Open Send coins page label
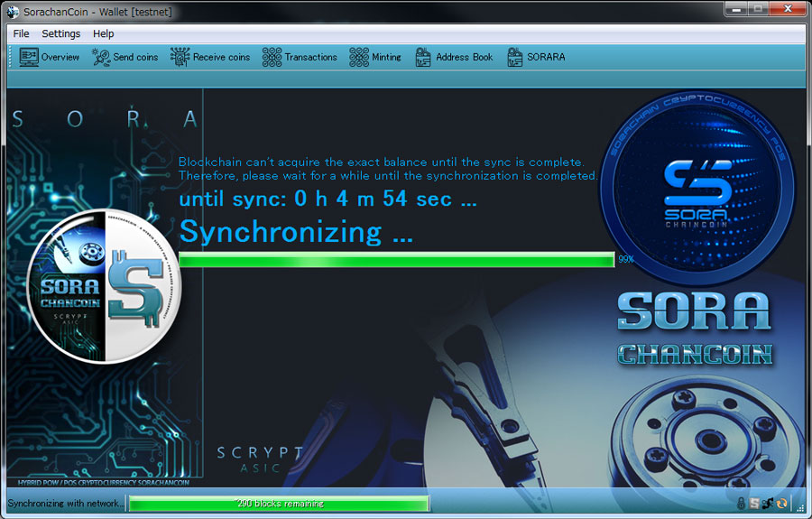812x519 pixels. pos(135,57)
